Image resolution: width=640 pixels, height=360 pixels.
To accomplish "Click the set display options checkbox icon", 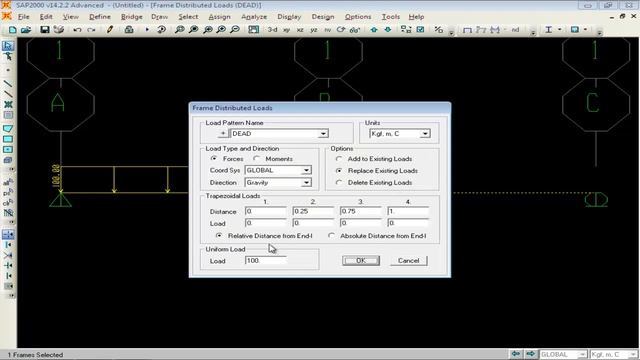I will 420,30.
